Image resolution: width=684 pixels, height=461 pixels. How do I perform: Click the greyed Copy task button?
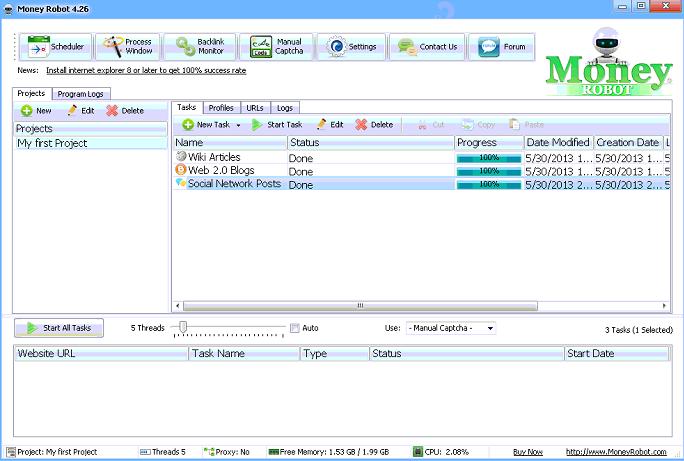[x=478, y=125]
